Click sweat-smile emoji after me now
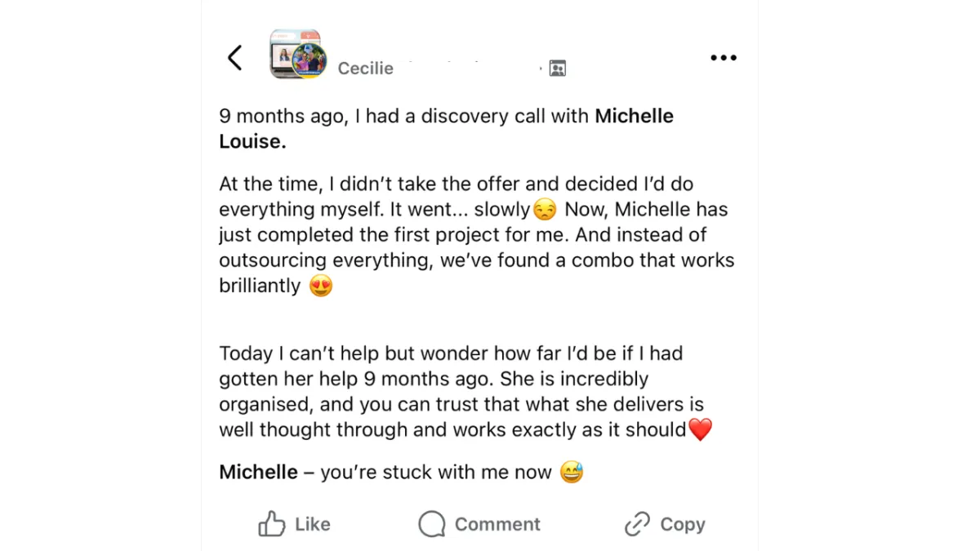980x551 pixels. tap(572, 472)
